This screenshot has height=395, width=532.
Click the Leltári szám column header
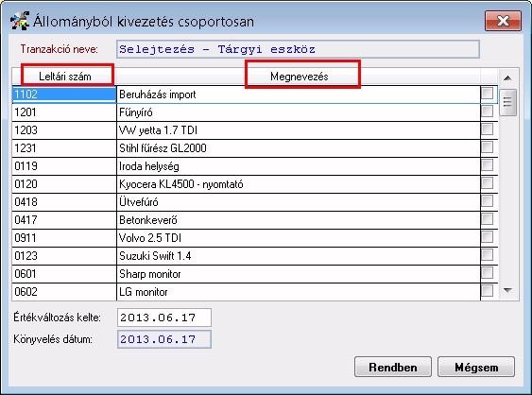[65, 77]
